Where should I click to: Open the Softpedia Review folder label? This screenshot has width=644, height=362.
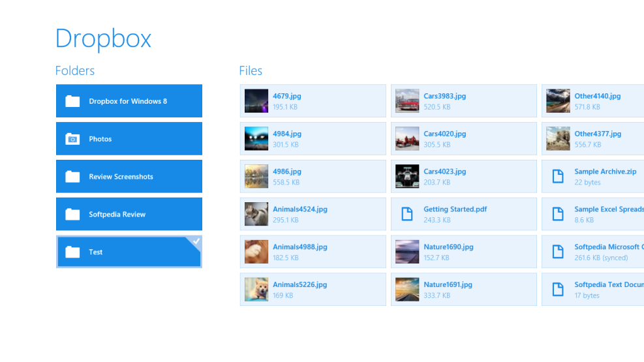pos(117,215)
